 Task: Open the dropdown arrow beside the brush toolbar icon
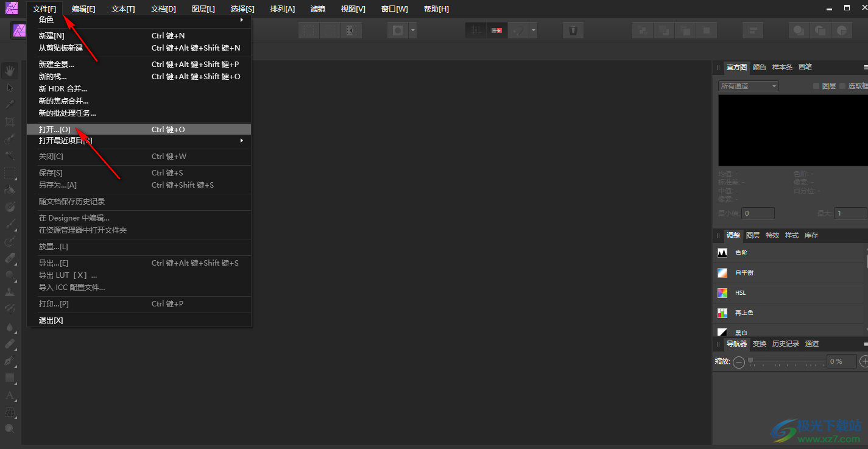[533, 30]
